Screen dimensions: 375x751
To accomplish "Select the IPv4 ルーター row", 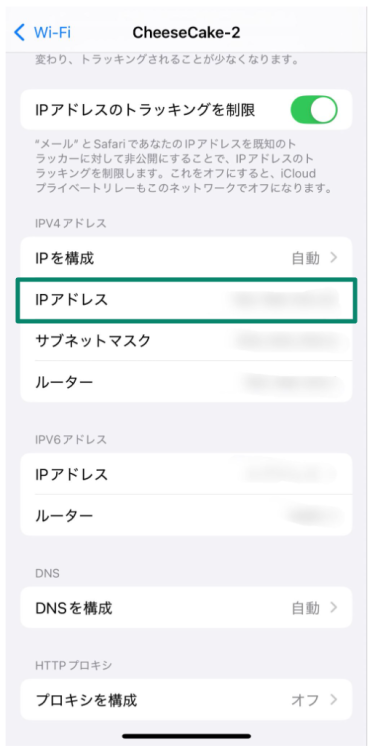I will click(186, 382).
